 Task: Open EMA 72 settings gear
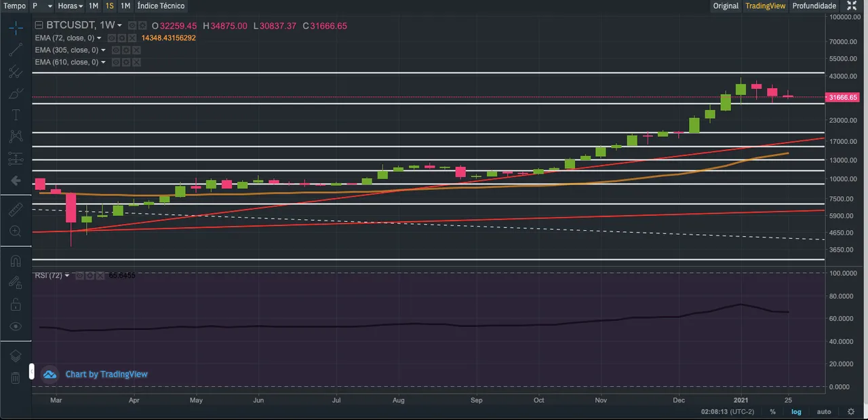click(x=122, y=38)
